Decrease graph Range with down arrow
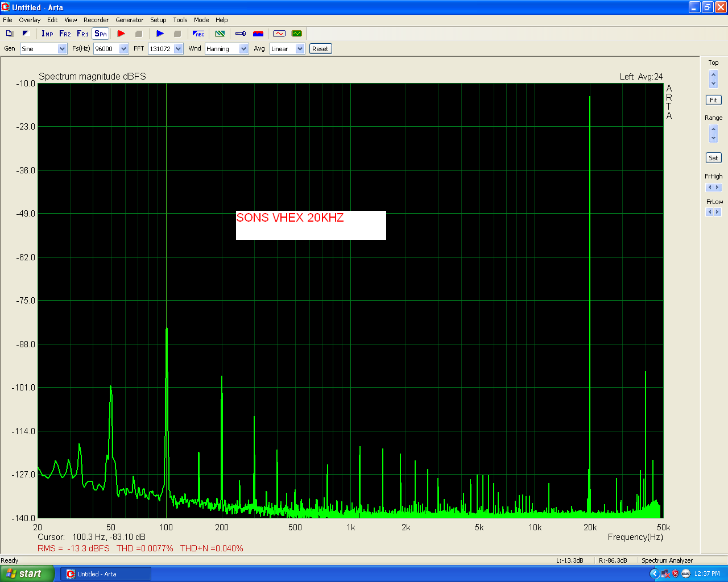Image resolution: width=728 pixels, height=582 pixels. [x=714, y=138]
